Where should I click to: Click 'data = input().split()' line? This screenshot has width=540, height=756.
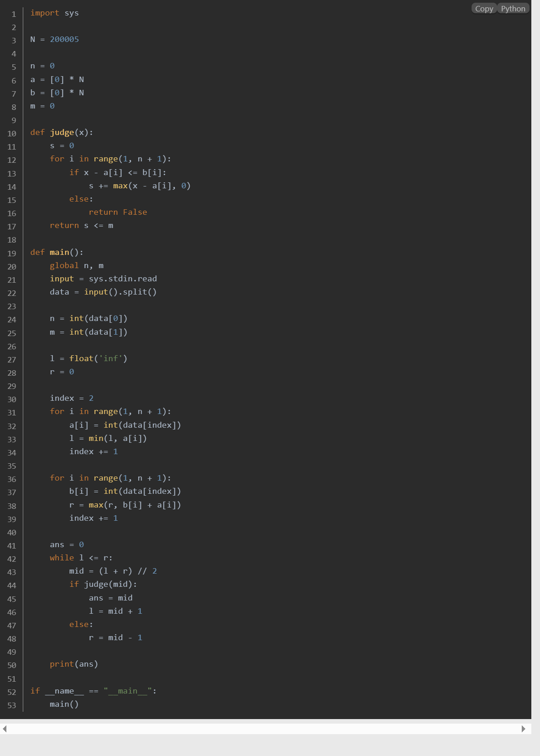[103, 292]
